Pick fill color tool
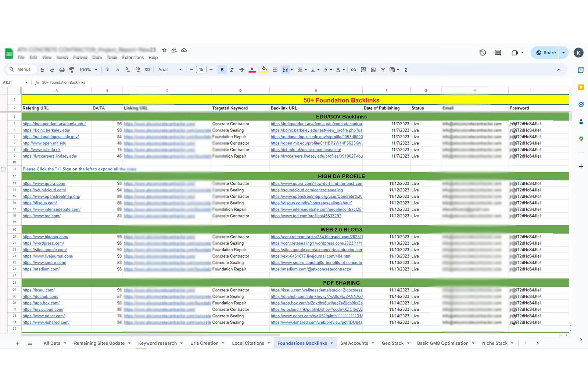 [x=265, y=70]
